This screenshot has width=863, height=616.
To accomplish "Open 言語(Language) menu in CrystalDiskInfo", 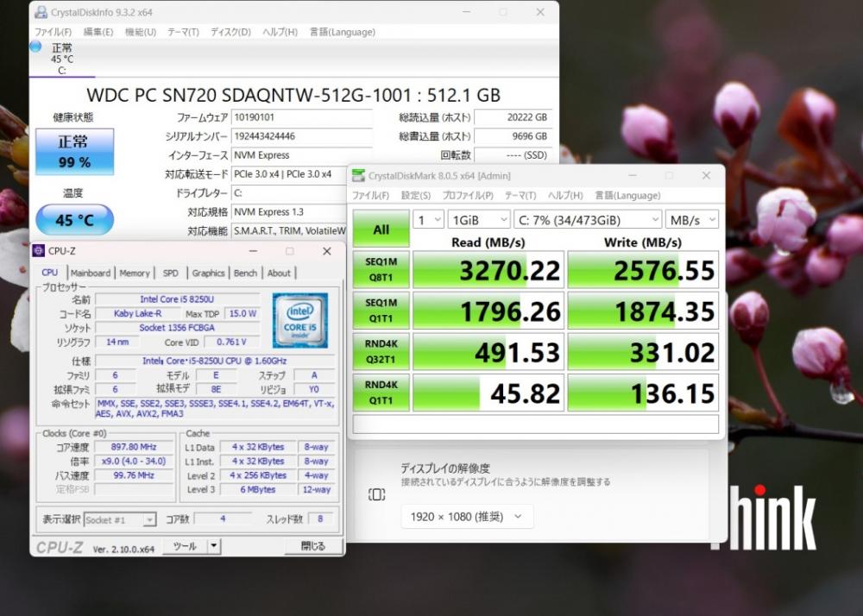I will click(343, 32).
